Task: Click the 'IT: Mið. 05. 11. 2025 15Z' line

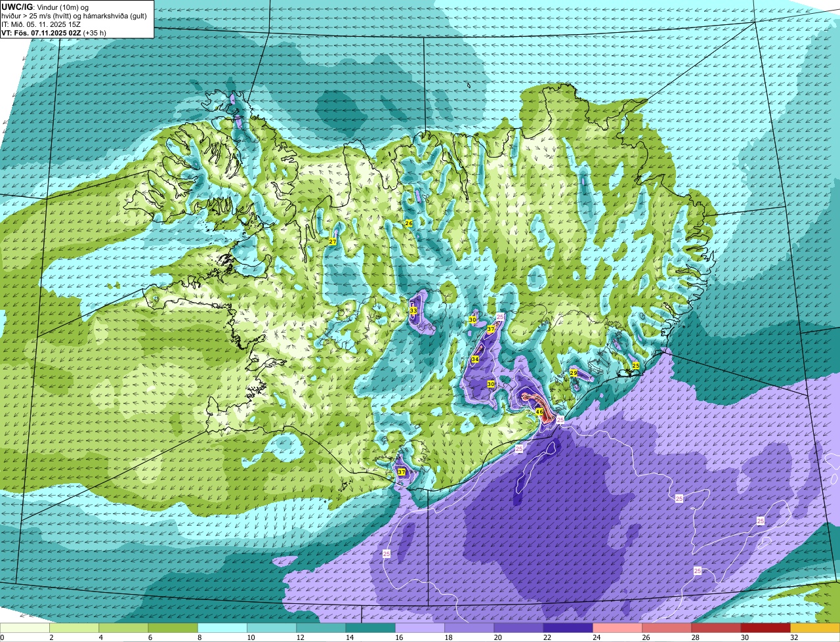Action: point(41,24)
